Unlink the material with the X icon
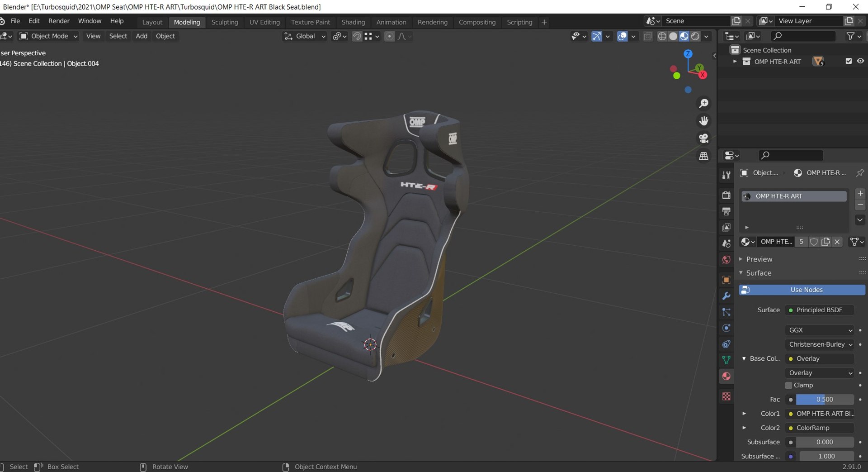868x472 pixels. coord(837,242)
